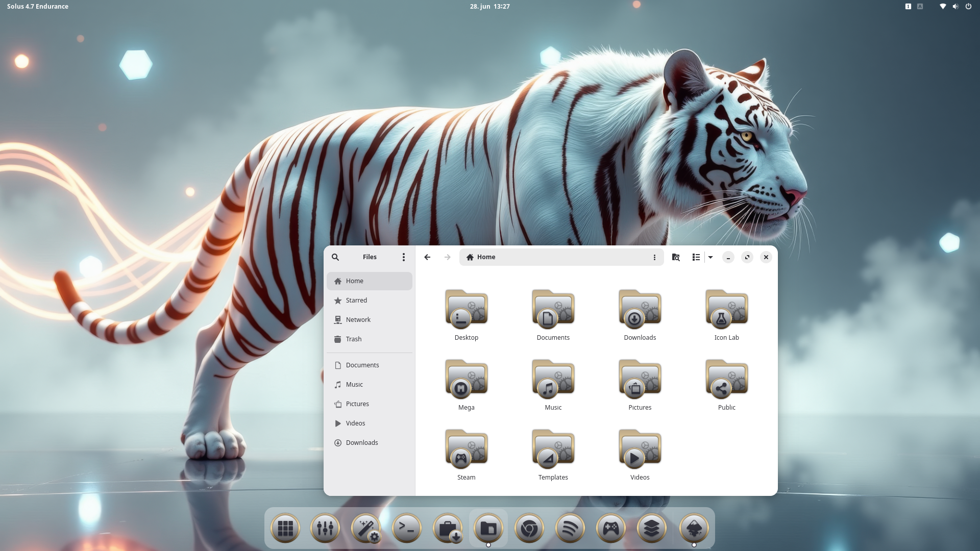Open the game controller dock icon

click(611, 528)
